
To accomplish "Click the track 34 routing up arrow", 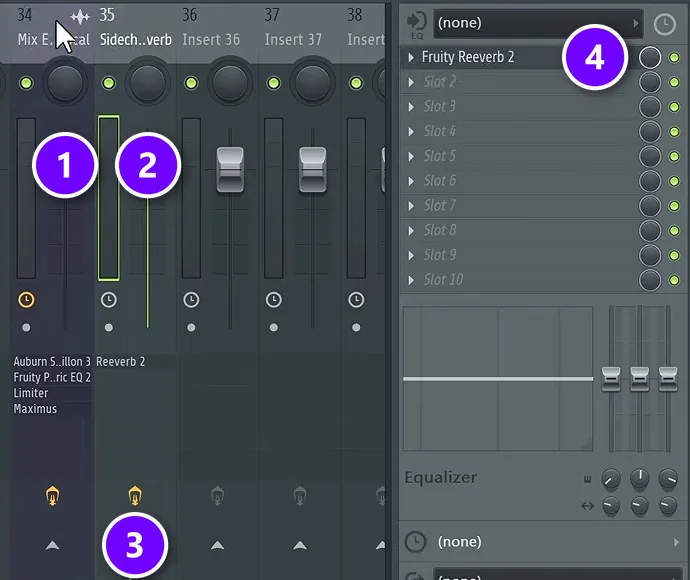I will pos(52,546).
